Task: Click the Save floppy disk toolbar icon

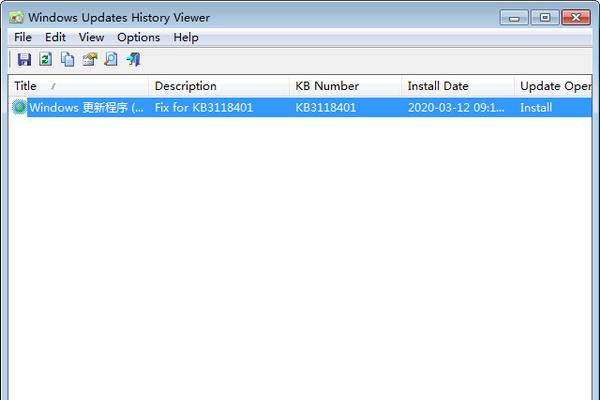Action: coord(24,59)
